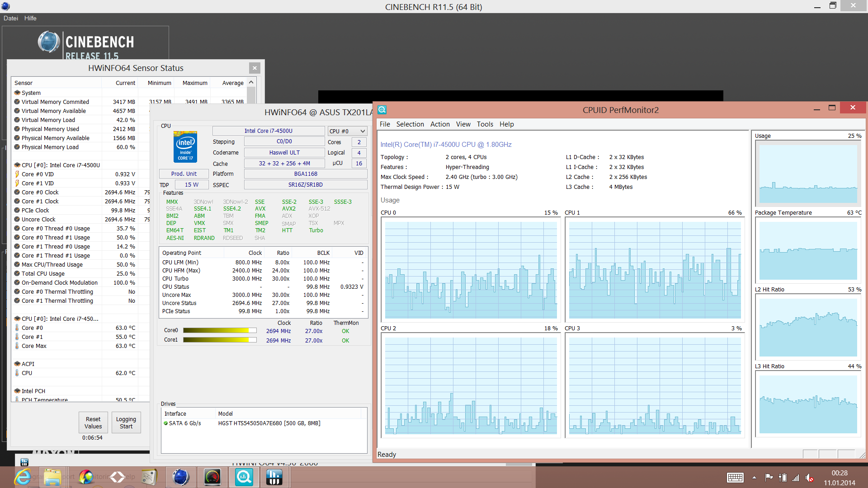This screenshot has width=868, height=488.
Task: Open the CPUID PerfMonitor taskbar icon
Action: (244, 477)
